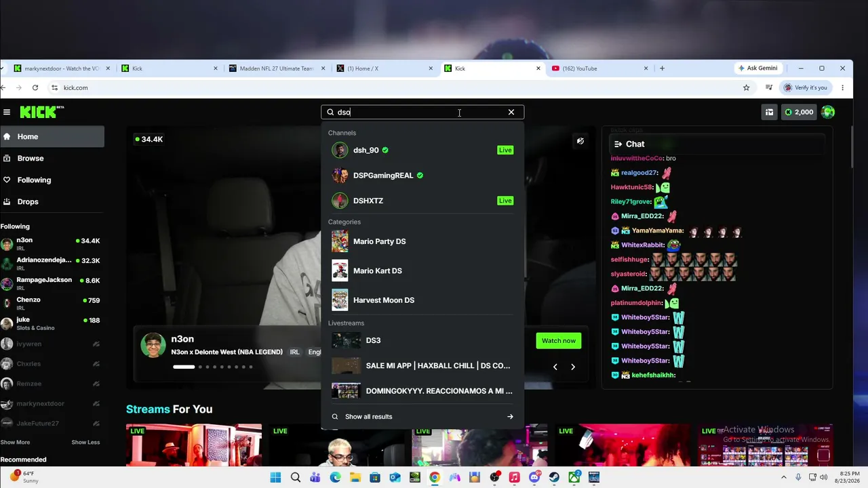Screen dimensions: 868x488
Task: Open offline channel JakeFuture27
Action: pos(52,424)
